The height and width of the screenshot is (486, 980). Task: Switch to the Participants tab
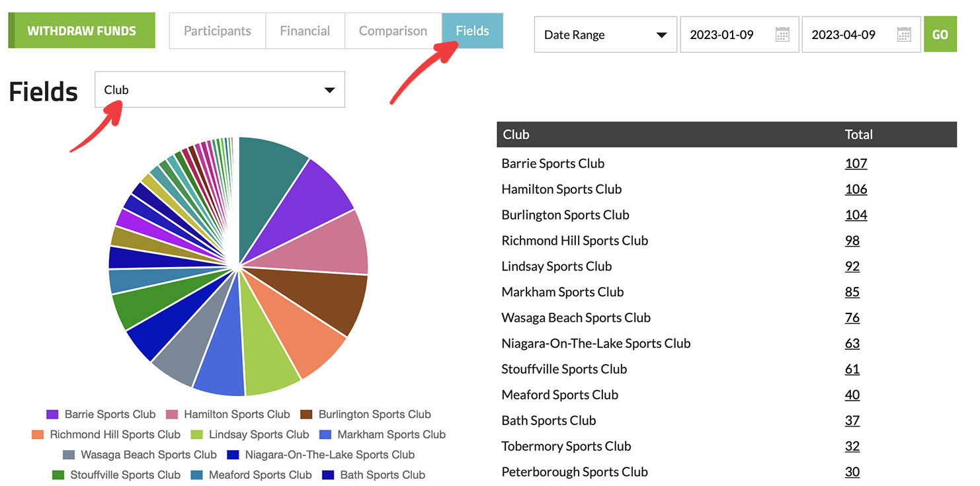(218, 31)
